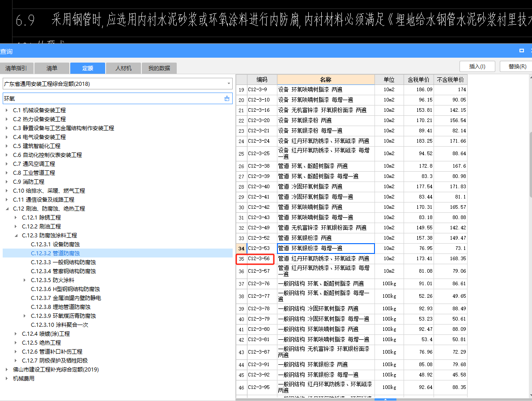Click the 编码 column header
Screen dimensions: 532x401
click(262, 80)
